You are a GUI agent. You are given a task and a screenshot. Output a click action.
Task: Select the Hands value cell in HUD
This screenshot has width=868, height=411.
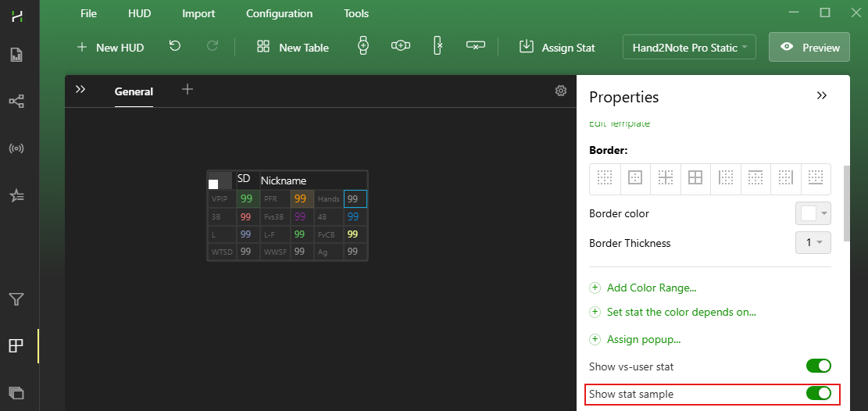coord(355,198)
